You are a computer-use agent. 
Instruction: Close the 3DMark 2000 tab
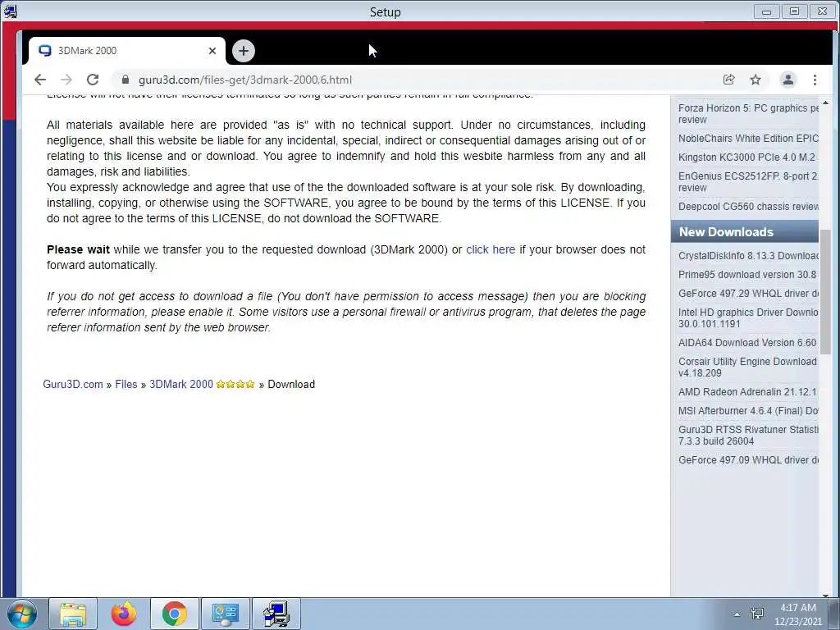(x=212, y=51)
